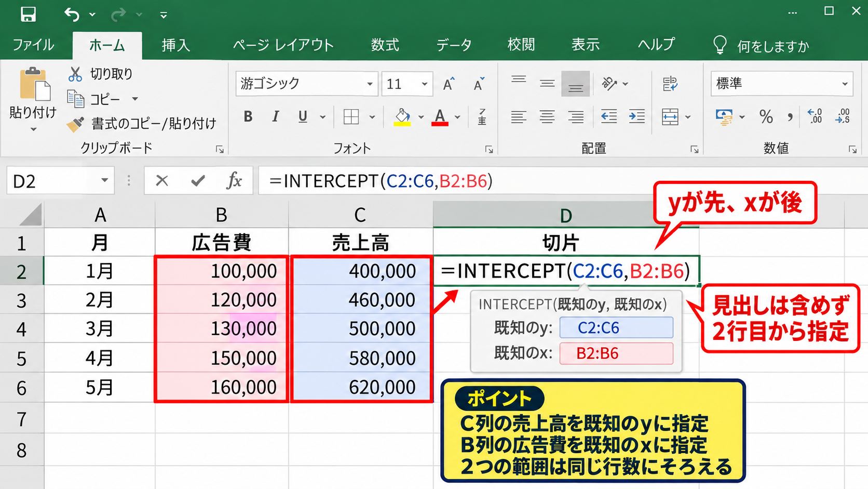Toggle Underline formatting

click(x=303, y=117)
